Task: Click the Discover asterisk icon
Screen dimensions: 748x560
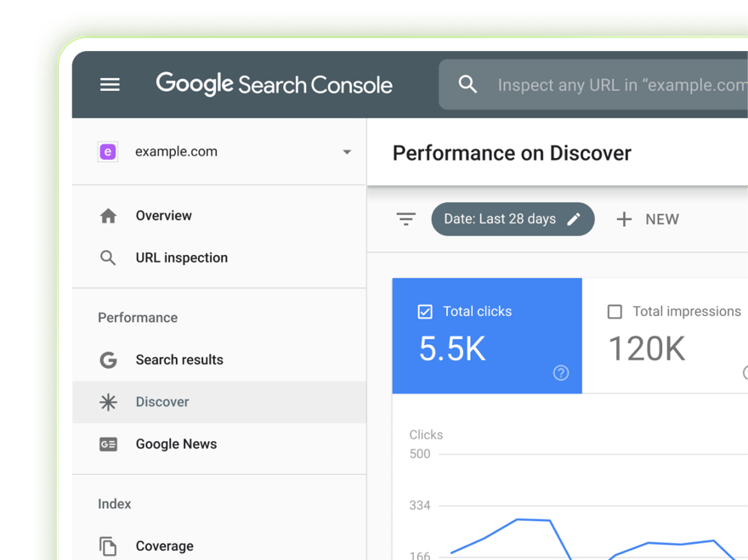Action: [x=108, y=402]
